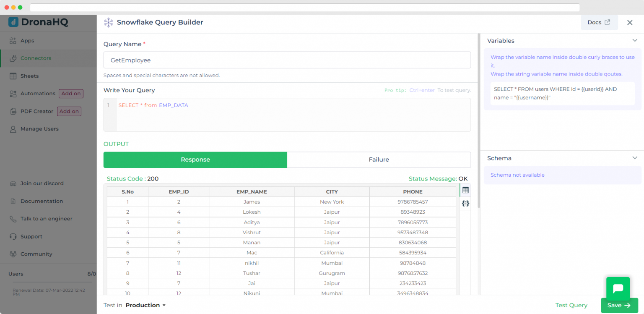
Task: Click the Save button
Action: [619, 305]
